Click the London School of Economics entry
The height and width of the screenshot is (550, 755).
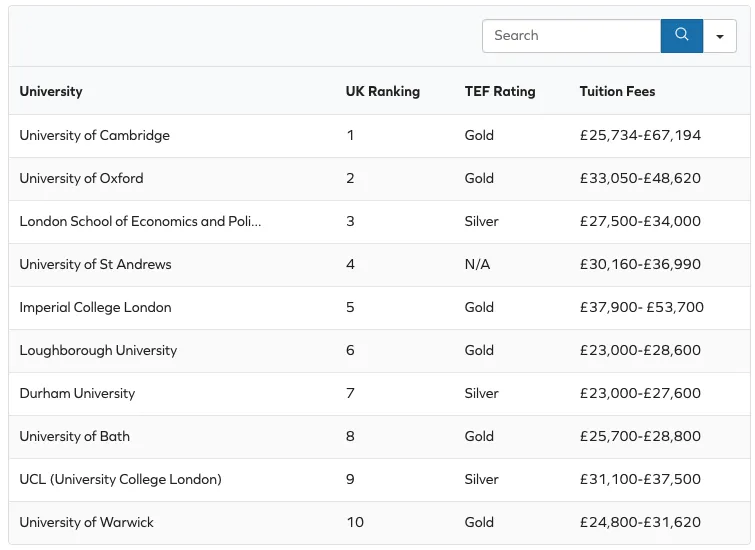click(x=140, y=221)
